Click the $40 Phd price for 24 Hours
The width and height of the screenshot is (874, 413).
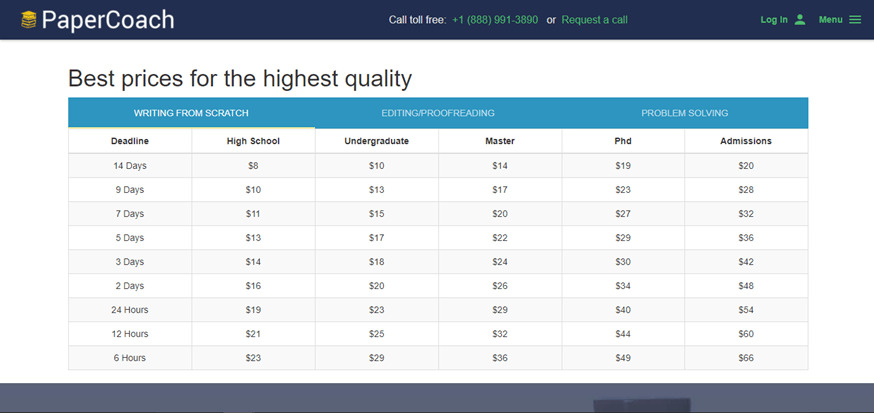(x=623, y=310)
